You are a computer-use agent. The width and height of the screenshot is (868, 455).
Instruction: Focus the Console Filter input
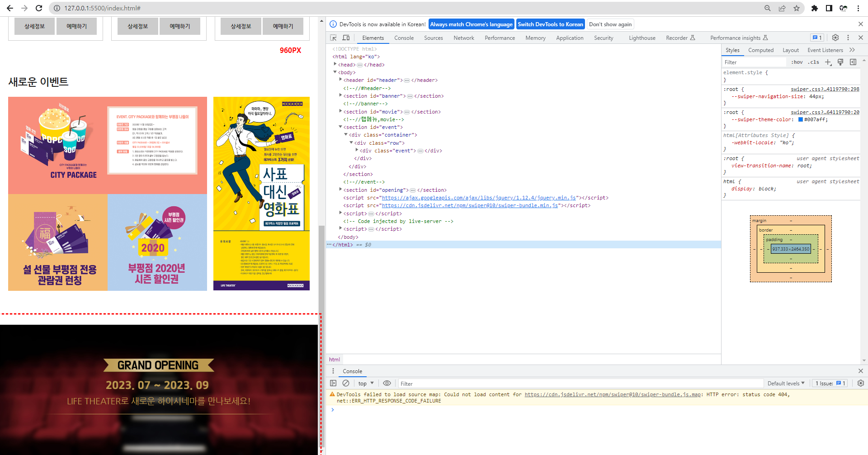[x=580, y=384]
